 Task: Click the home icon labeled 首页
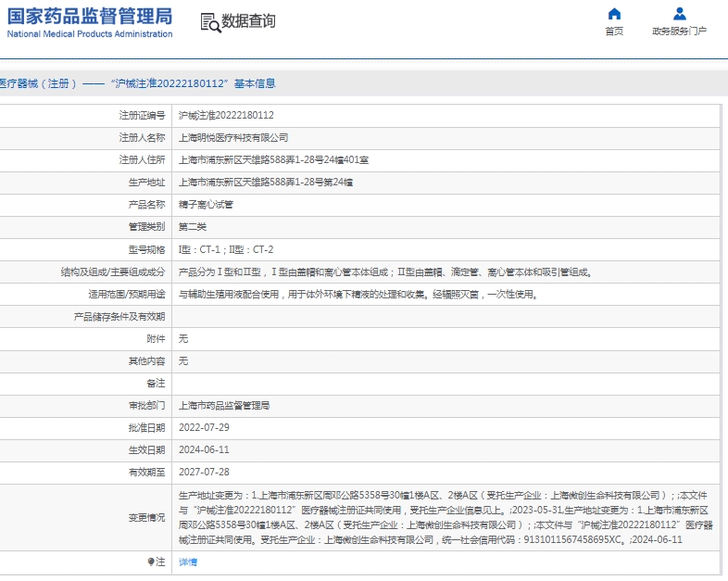click(614, 14)
